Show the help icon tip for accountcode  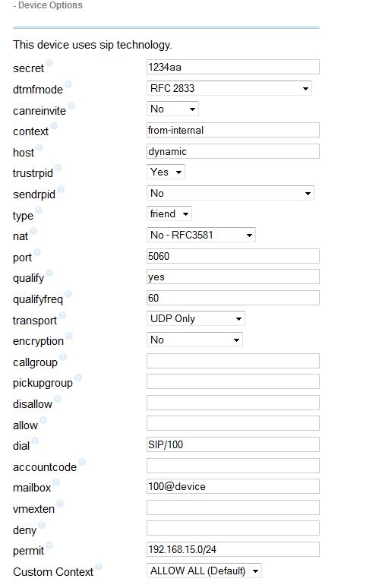click(82, 462)
